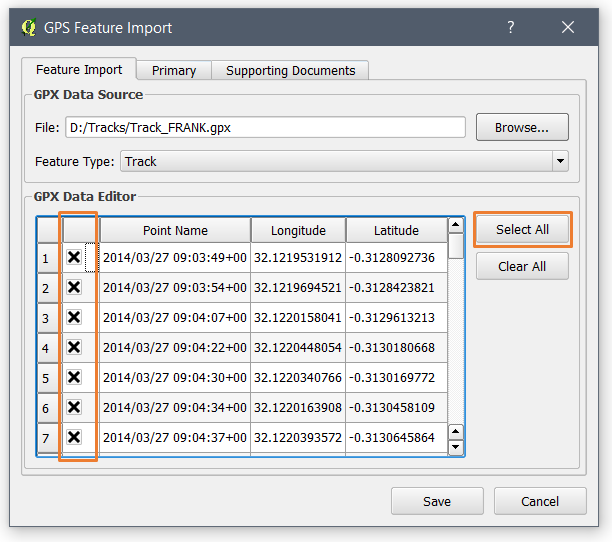
Task: Cancel the GPS feature import
Action: pyautogui.click(x=540, y=501)
